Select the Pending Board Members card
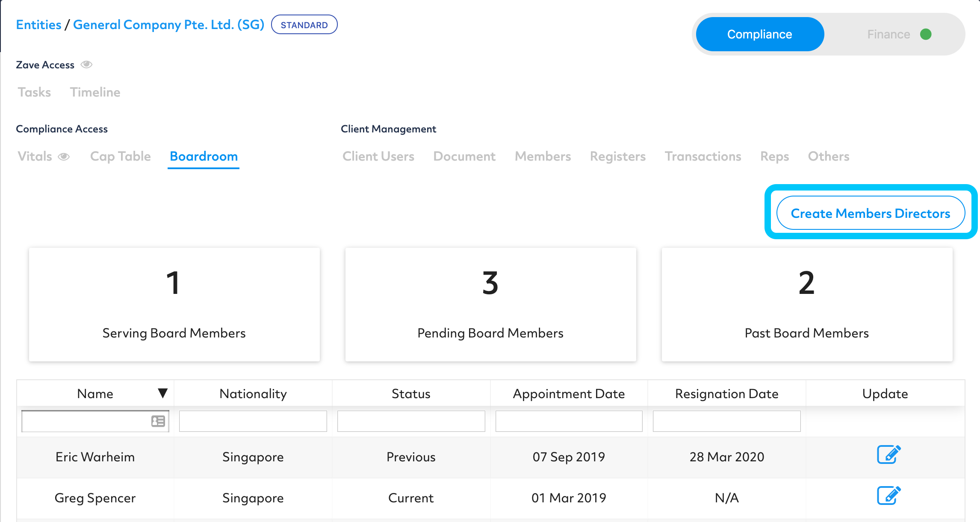 (490, 305)
